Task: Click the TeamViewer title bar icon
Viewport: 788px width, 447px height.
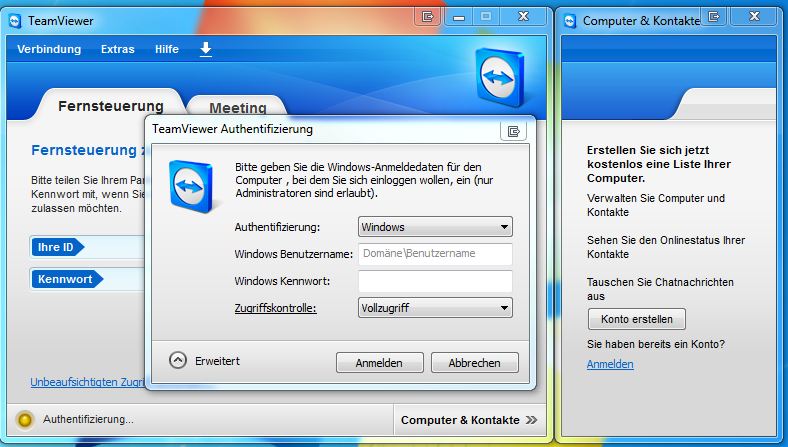Action: 15,21
